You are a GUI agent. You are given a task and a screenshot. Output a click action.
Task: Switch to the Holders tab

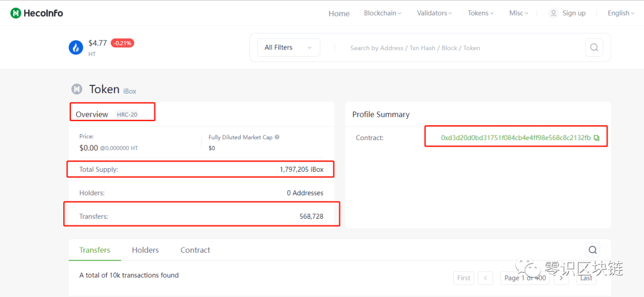pos(145,250)
